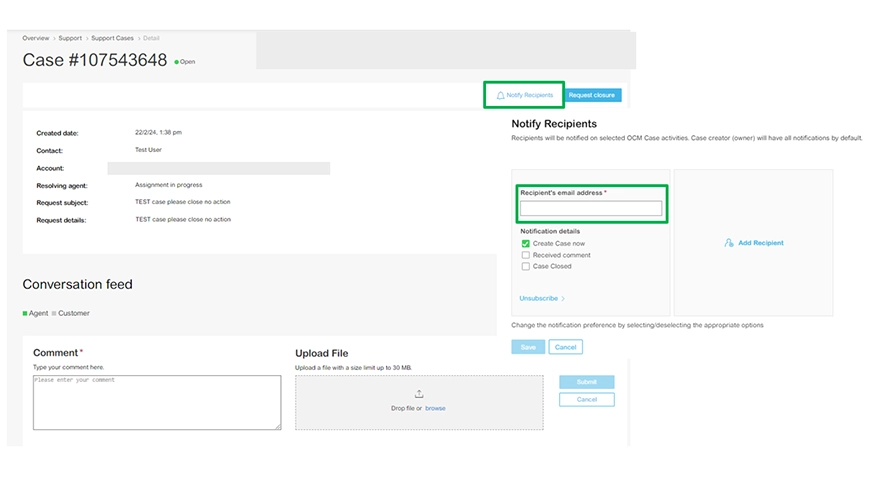The image size is (875, 492).
Task: Click the Request closure button
Action: pos(592,95)
